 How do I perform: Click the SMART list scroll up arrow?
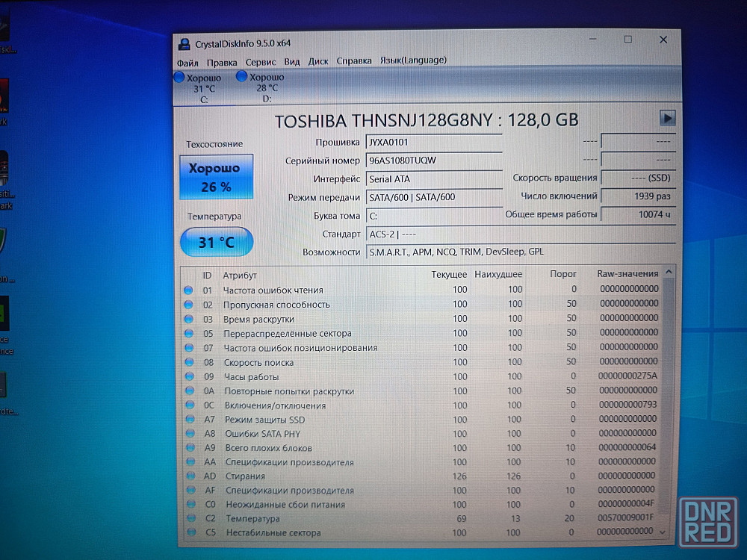point(669,272)
